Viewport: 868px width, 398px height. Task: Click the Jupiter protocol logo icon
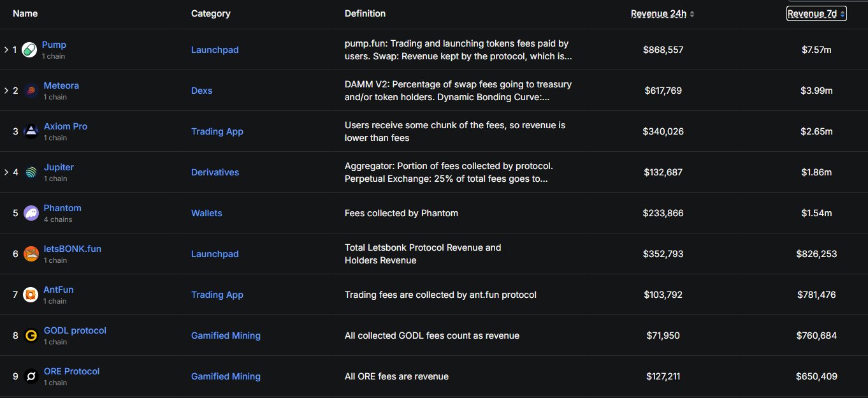point(31,172)
